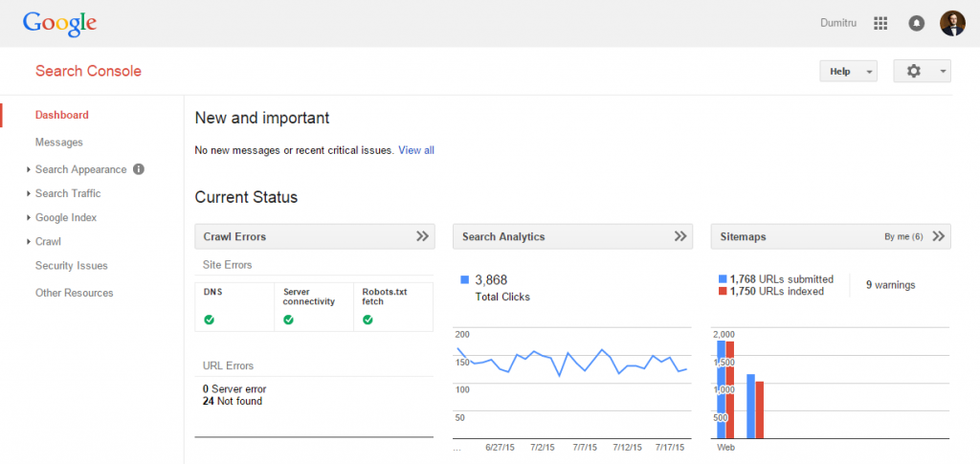
Task: Open Security Issues in sidebar
Action: point(71,266)
